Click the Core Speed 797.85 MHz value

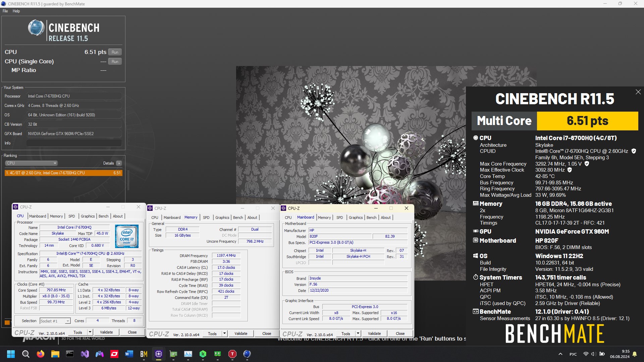(x=56, y=290)
